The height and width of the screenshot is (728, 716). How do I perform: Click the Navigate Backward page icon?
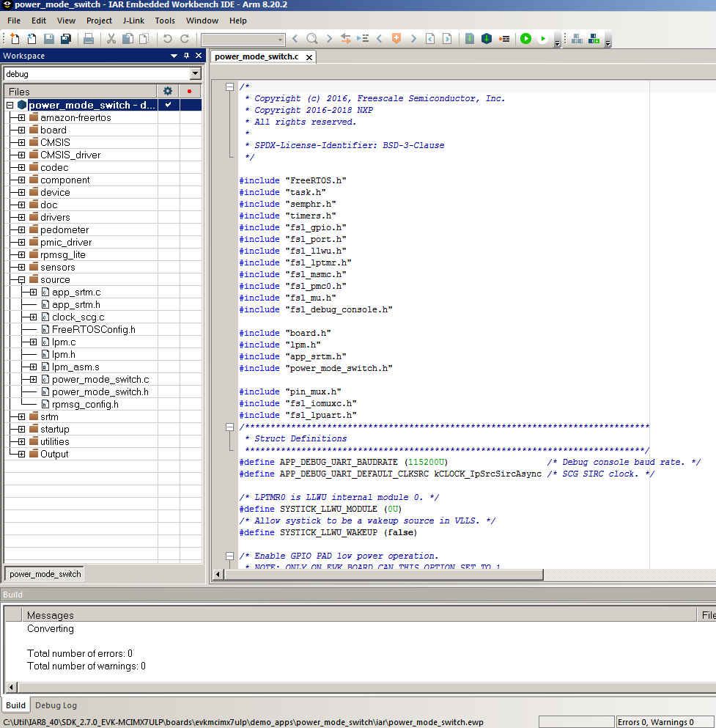tap(430, 39)
